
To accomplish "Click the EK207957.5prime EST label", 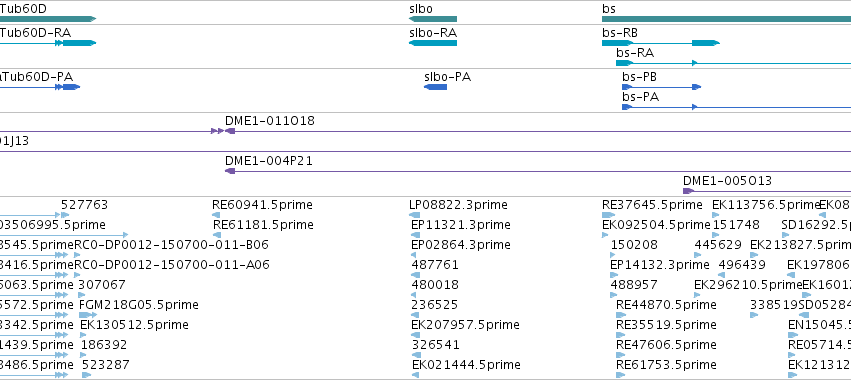I will coord(465,325).
